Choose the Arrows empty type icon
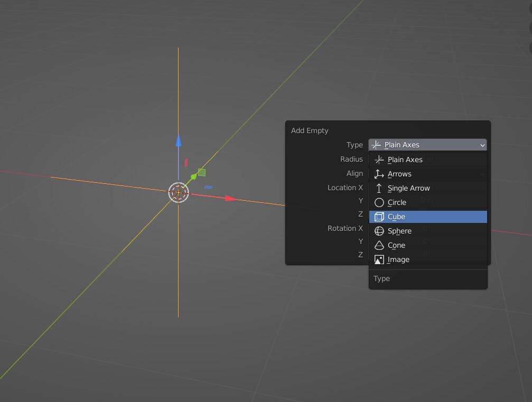The width and height of the screenshot is (532, 402). (x=379, y=174)
